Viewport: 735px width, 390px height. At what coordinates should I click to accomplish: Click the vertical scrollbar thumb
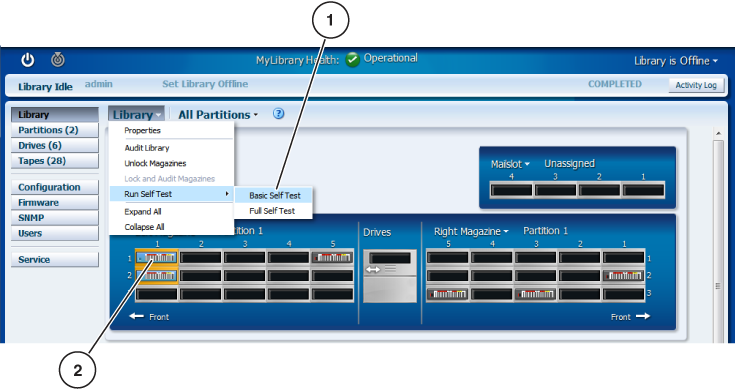[718, 241]
